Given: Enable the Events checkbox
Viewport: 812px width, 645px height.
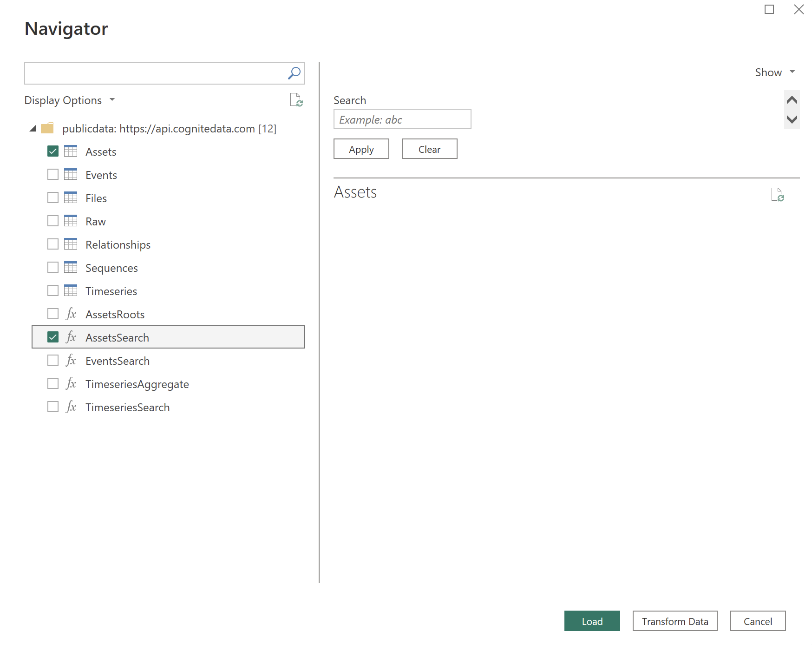Looking at the screenshot, I should coord(52,174).
